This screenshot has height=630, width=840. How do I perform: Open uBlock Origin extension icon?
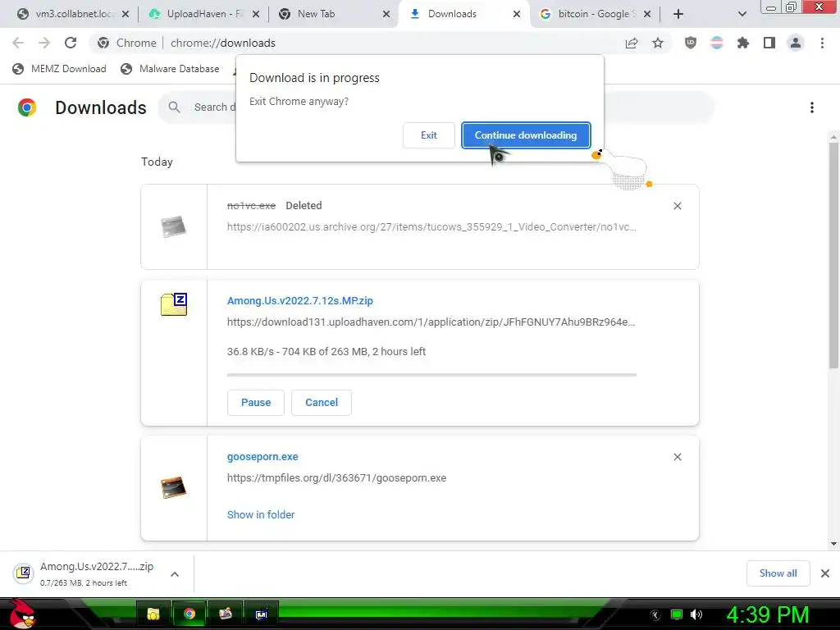[x=691, y=43]
